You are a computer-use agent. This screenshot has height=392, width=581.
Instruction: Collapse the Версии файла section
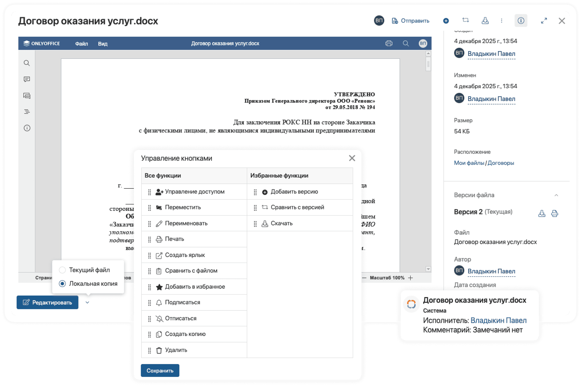[556, 195]
